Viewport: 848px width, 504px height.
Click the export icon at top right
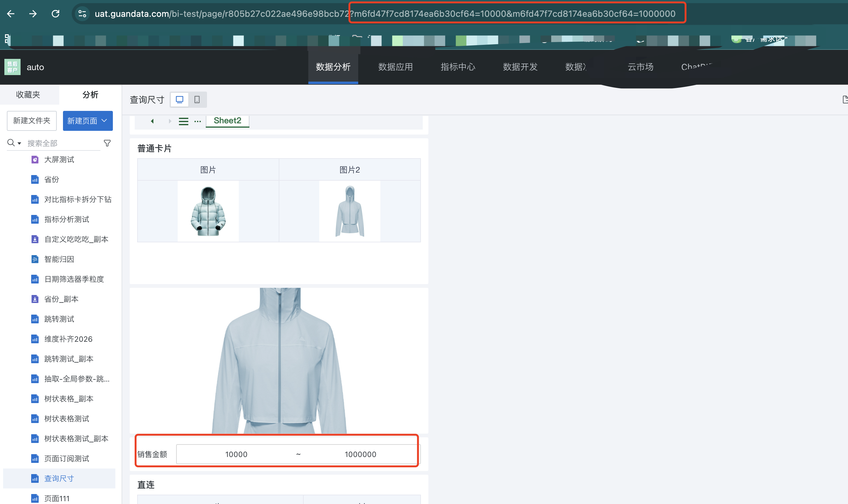point(845,99)
